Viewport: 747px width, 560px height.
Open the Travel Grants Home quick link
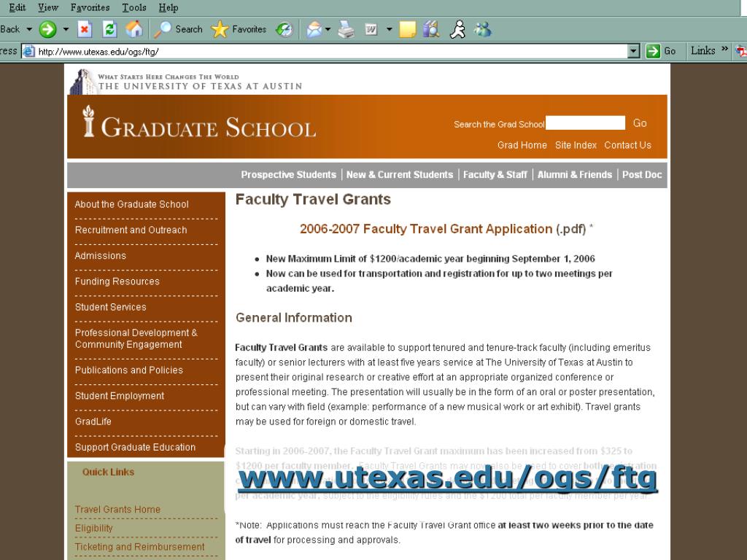[x=117, y=510]
